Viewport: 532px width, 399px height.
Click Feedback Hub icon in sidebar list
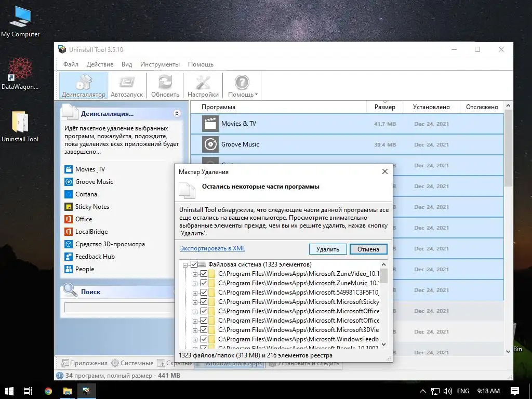(69, 257)
